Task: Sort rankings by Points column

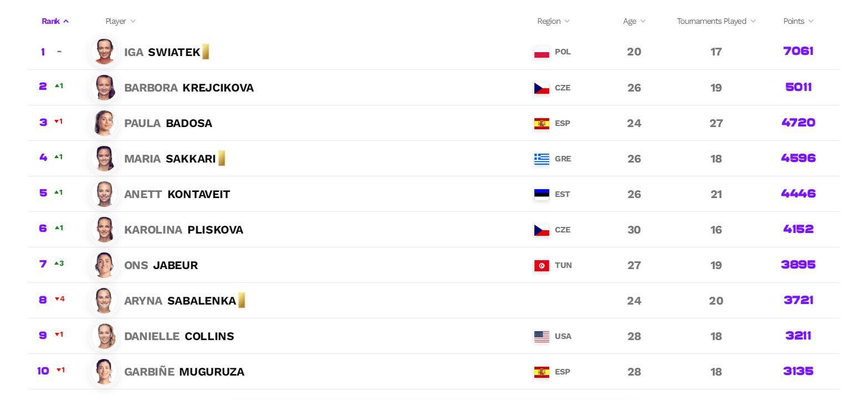Action: click(798, 21)
